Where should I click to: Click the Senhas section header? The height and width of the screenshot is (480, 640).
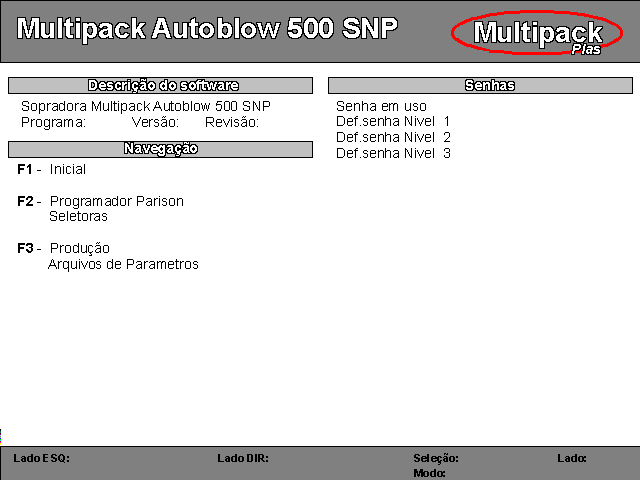(x=480, y=85)
